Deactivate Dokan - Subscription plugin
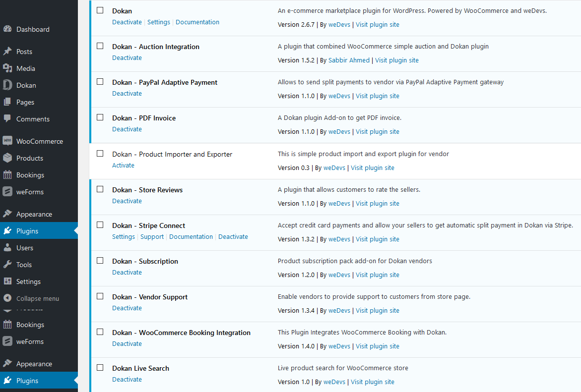This screenshot has width=581, height=392. tap(127, 273)
